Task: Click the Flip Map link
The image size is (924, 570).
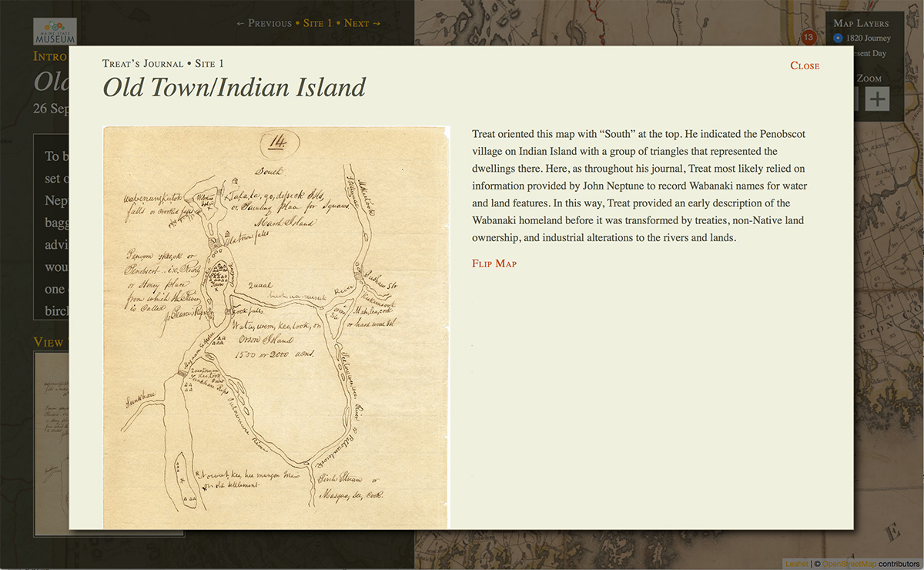Action: coord(494,263)
